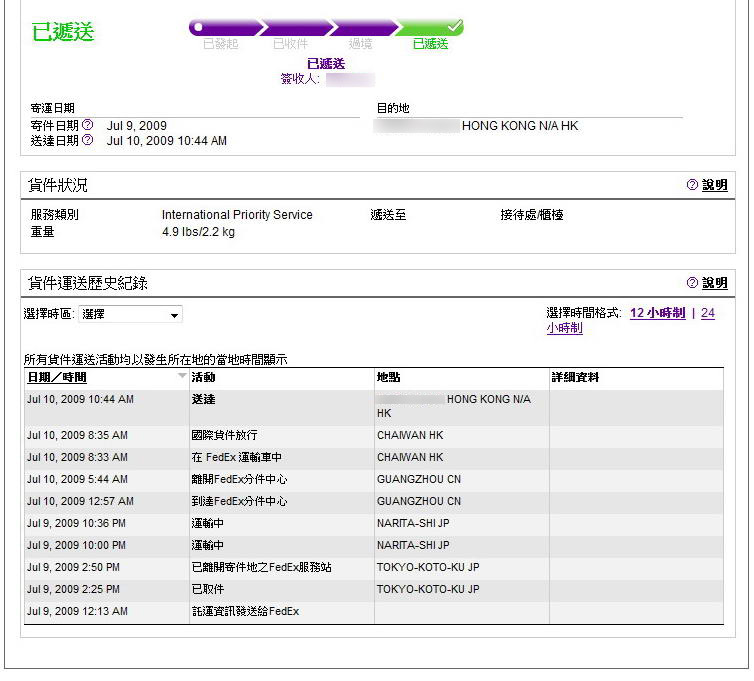Click NARITA-SHI JP in 10:36 PM row
Screen dimensions: 754x681
(413, 523)
